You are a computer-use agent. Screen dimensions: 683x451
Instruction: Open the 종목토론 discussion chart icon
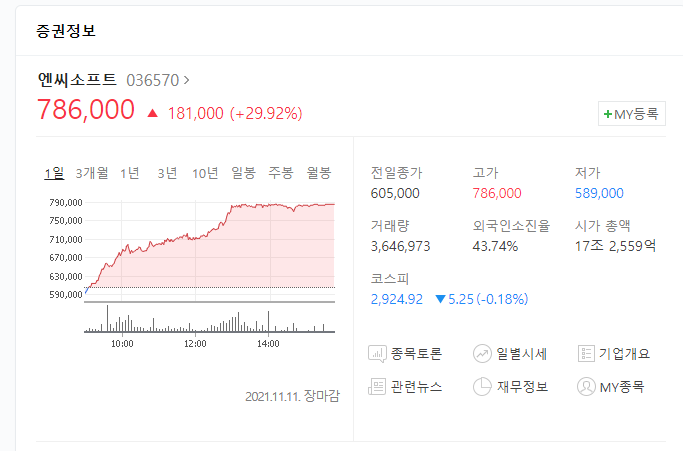pyautogui.click(x=377, y=354)
